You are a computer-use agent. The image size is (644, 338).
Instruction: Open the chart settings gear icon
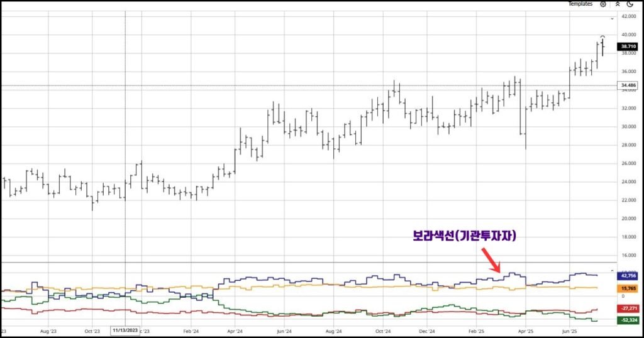tap(603, 4)
